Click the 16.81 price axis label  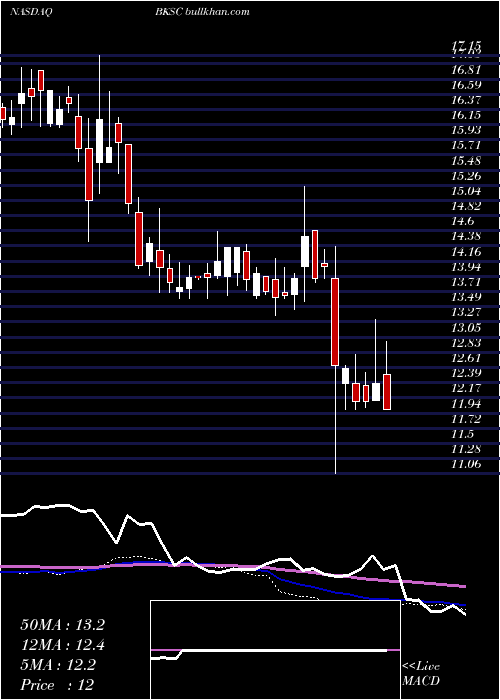(x=466, y=70)
